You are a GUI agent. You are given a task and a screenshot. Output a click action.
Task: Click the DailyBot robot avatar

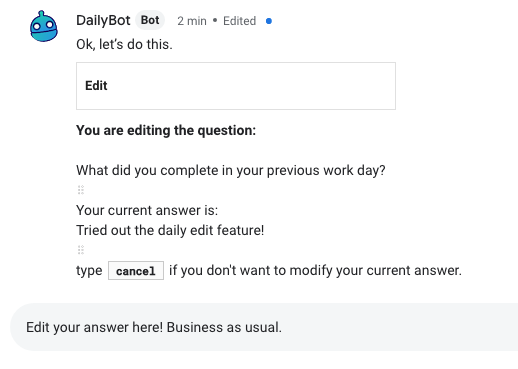point(44,26)
